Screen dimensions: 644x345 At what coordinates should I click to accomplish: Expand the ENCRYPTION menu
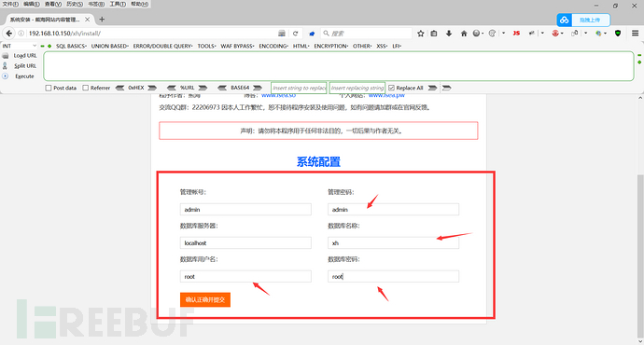(x=331, y=46)
